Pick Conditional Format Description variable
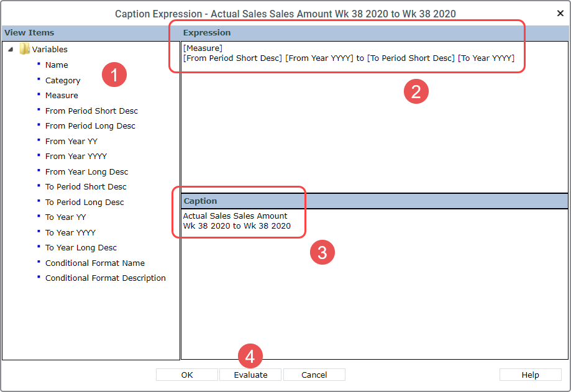This screenshot has width=571, height=392. point(105,278)
